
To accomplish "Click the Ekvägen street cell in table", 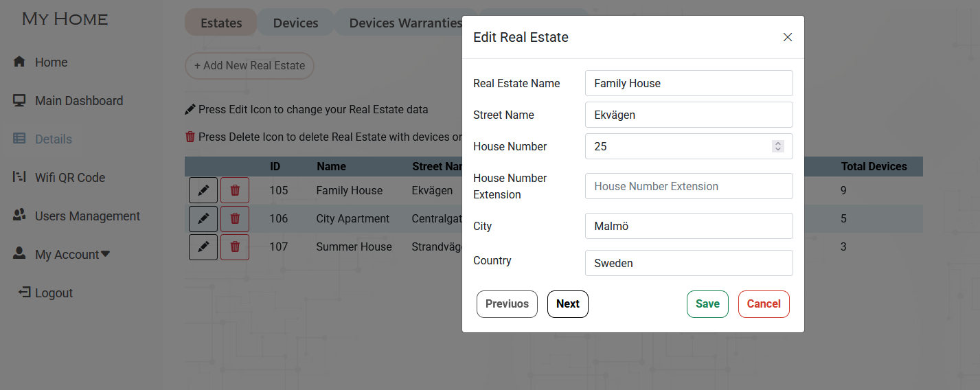I will click(x=432, y=190).
